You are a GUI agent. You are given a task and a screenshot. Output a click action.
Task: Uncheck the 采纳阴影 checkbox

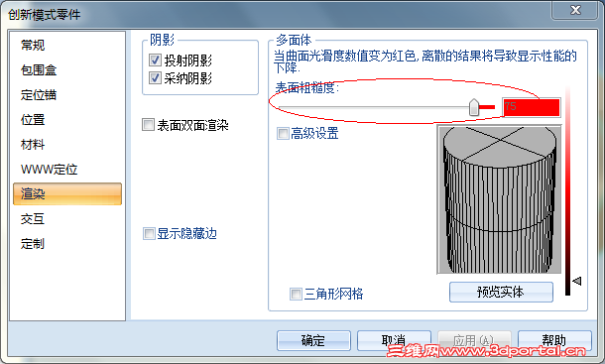(x=155, y=78)
